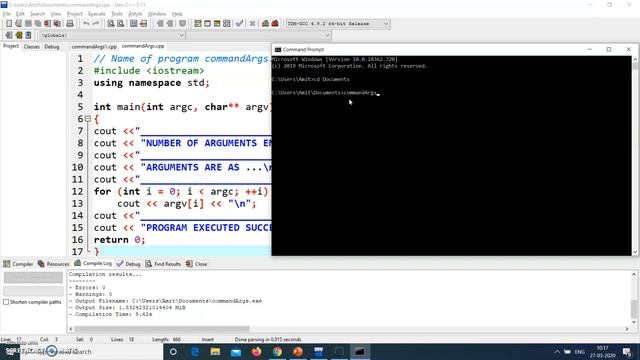Open the Replace tool icon
Screen dimensions: 640x360
pyautogui.click(x=120, y=24)
